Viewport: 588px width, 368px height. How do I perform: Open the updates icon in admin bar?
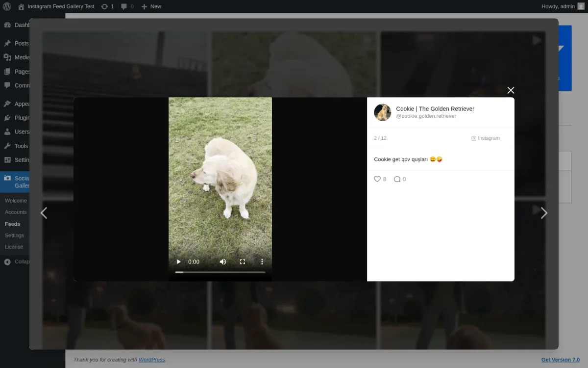(x=107, y=6)
